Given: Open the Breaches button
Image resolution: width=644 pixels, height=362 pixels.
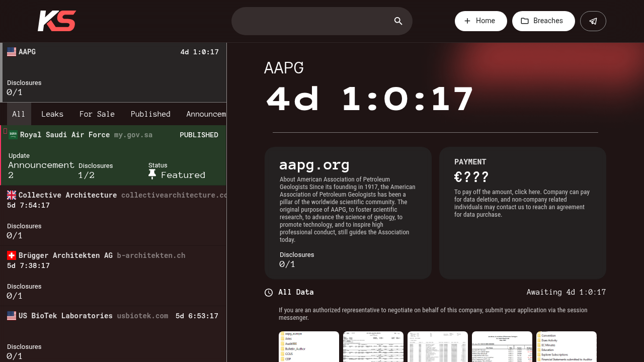Looking at the screenshot, I should [x=543, y=21].
